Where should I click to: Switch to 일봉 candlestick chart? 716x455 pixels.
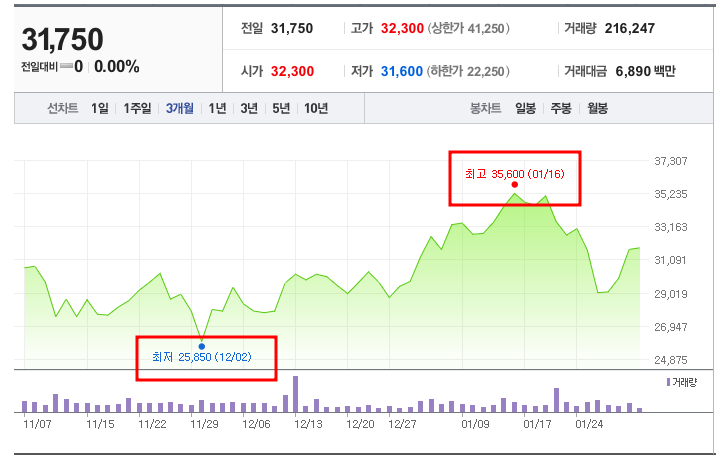525,108
